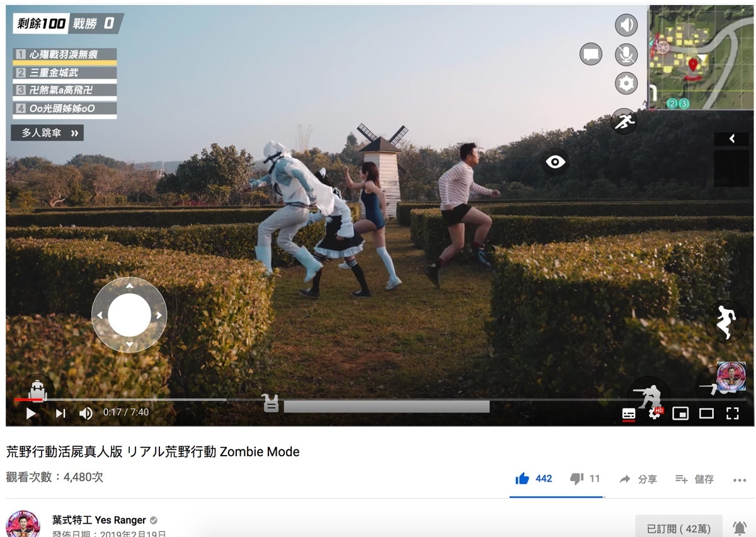Seek on the video progress bar
Image resolution: width=756 pixels, height=537 pixels.
(379, 399)
